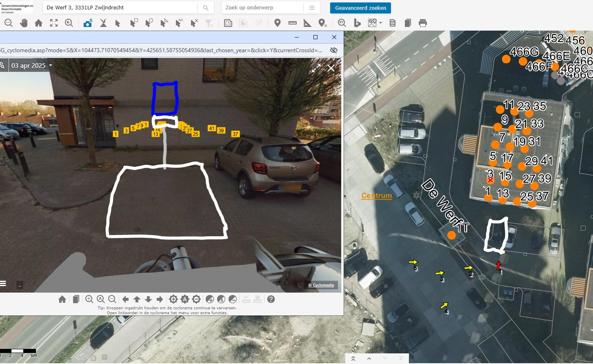This screenshot has width=593, height=364.
Task: Open the XY coordinate search tool
Action: [342, 23]
